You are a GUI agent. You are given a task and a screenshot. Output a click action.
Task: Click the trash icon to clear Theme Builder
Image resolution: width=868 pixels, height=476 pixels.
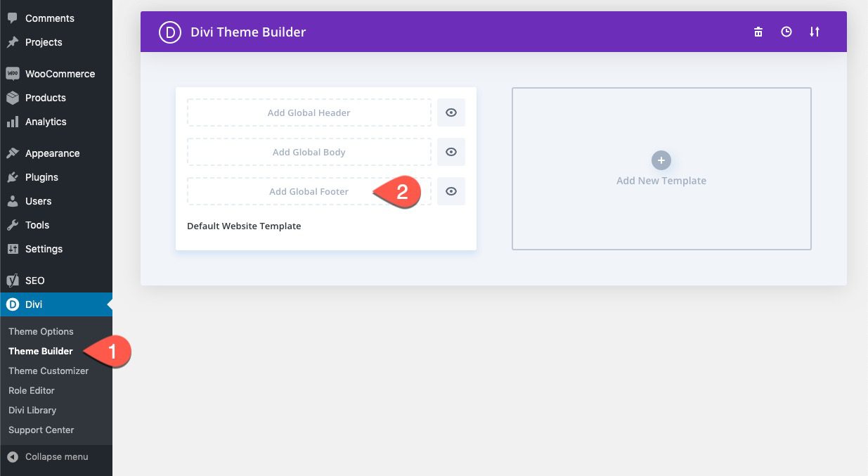tap(758, 32)
